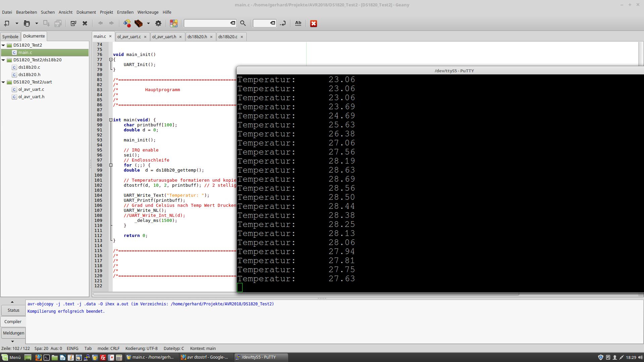Open the Meldungen message tab

click(13, 333)
